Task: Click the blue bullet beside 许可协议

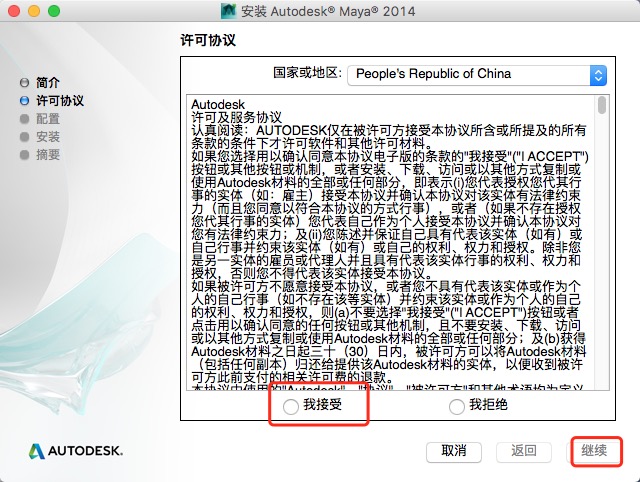Action: pos(24,101)
